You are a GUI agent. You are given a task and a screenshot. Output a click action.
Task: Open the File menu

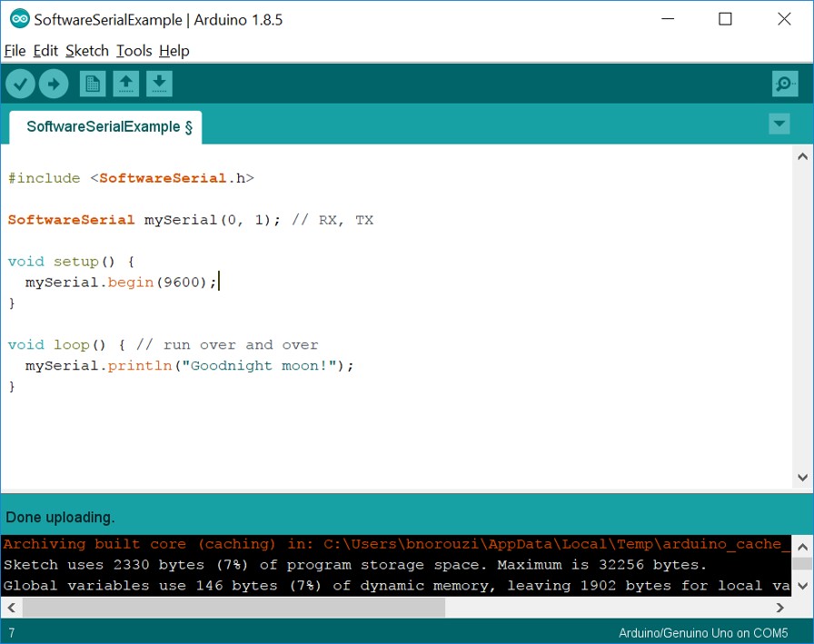pos(15,51)
